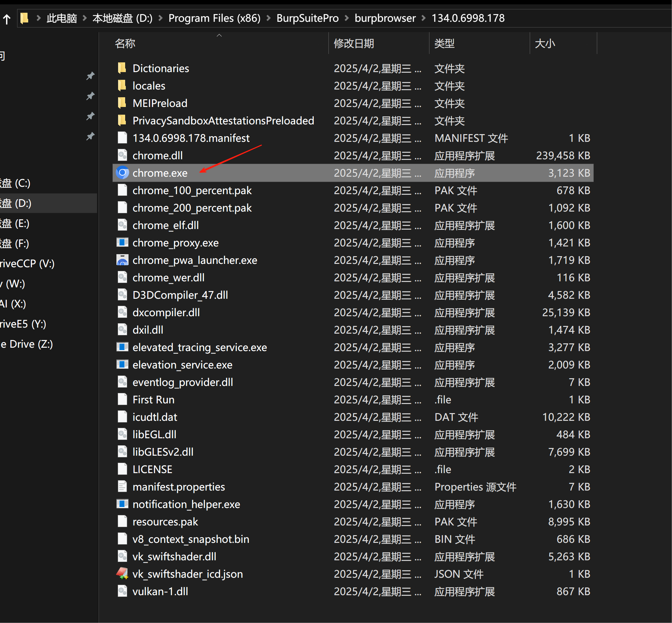672x623 pixels.
Task: Open the Drive (Z:) sidebar entry
Action: (27, 344)
